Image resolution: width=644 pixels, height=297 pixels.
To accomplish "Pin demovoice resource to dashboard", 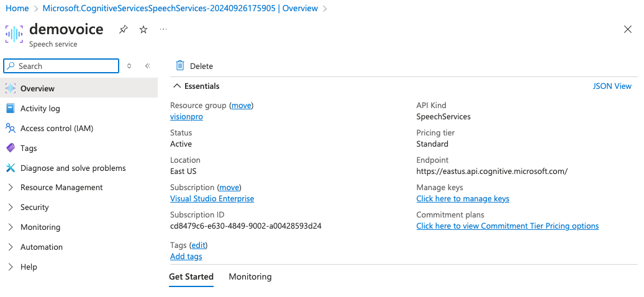I will pyautogui.click(x=124, y=30).
